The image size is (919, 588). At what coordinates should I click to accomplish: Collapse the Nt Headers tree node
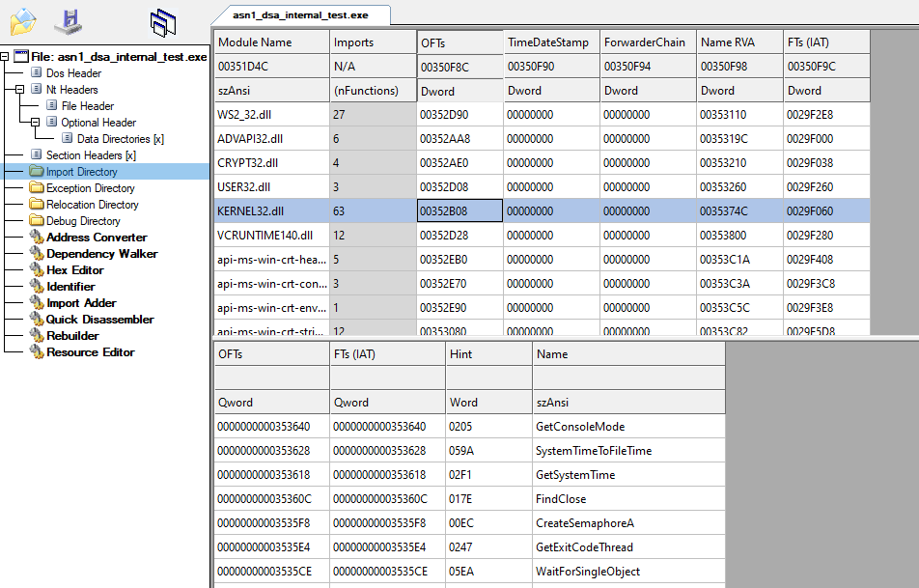point(21,90)
